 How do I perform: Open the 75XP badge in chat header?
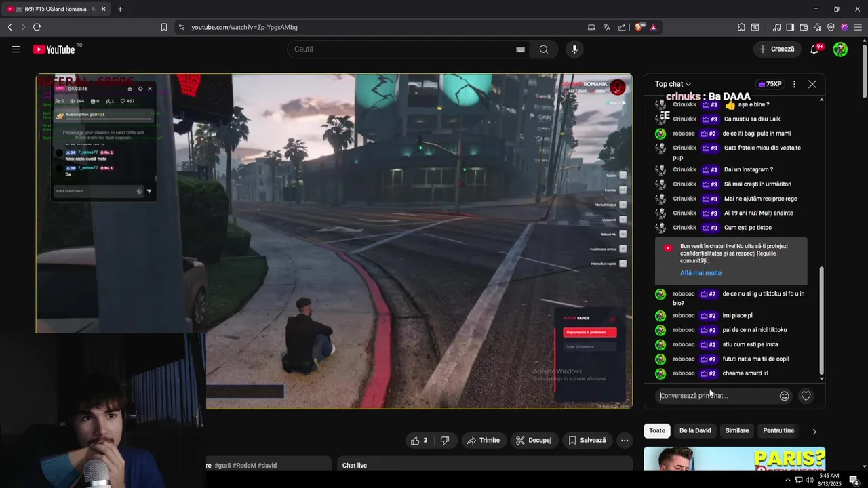coord(770,84)
